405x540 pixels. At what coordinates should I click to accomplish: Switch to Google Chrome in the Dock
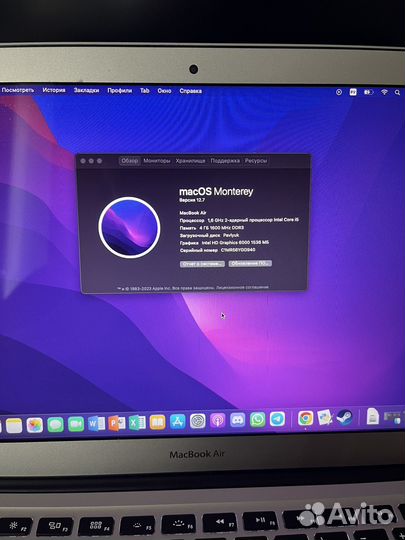(305, 418)
